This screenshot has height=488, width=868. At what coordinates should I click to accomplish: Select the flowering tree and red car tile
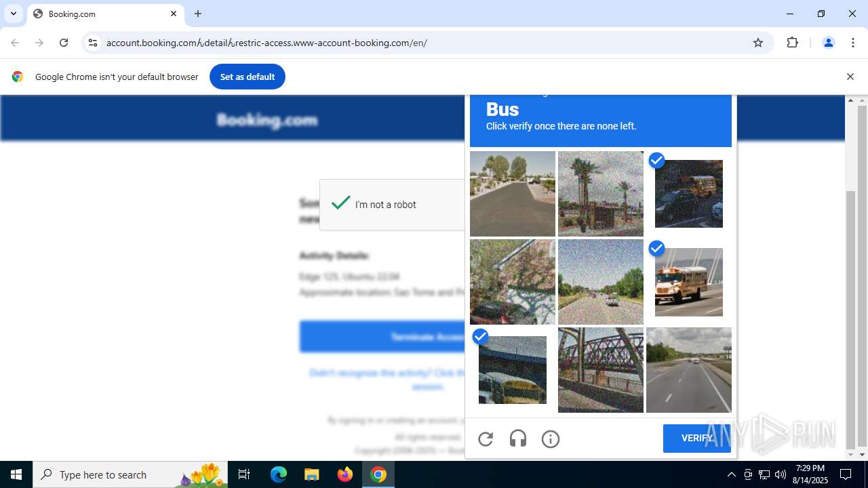[x=513, y=282]
